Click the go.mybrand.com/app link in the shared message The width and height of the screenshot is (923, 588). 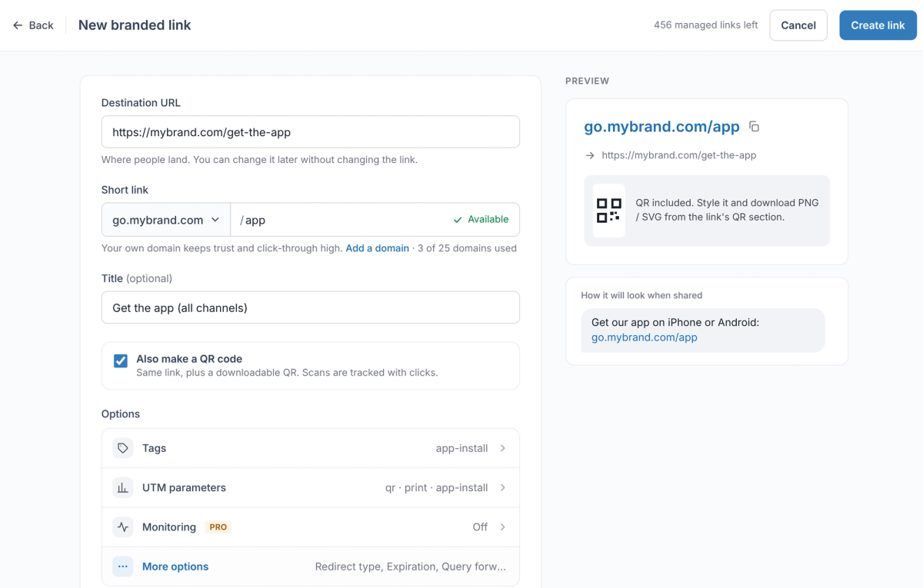pos(645,337)
